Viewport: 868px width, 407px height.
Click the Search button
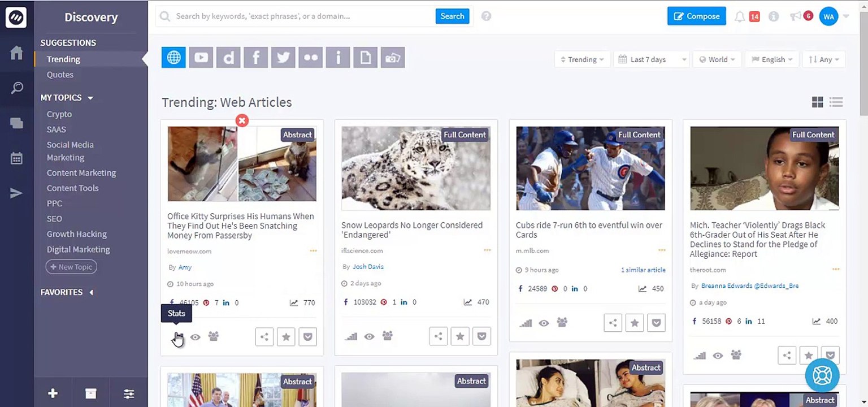(x=452, y=16)
